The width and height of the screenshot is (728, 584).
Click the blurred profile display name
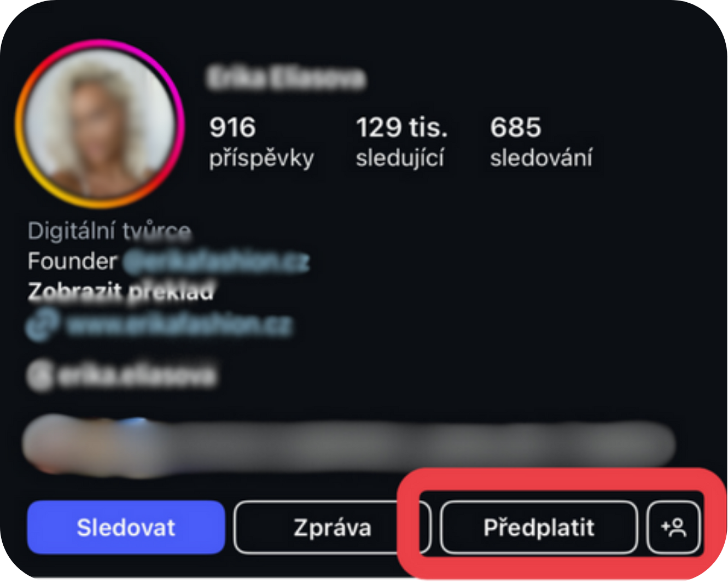coord(287,78)
